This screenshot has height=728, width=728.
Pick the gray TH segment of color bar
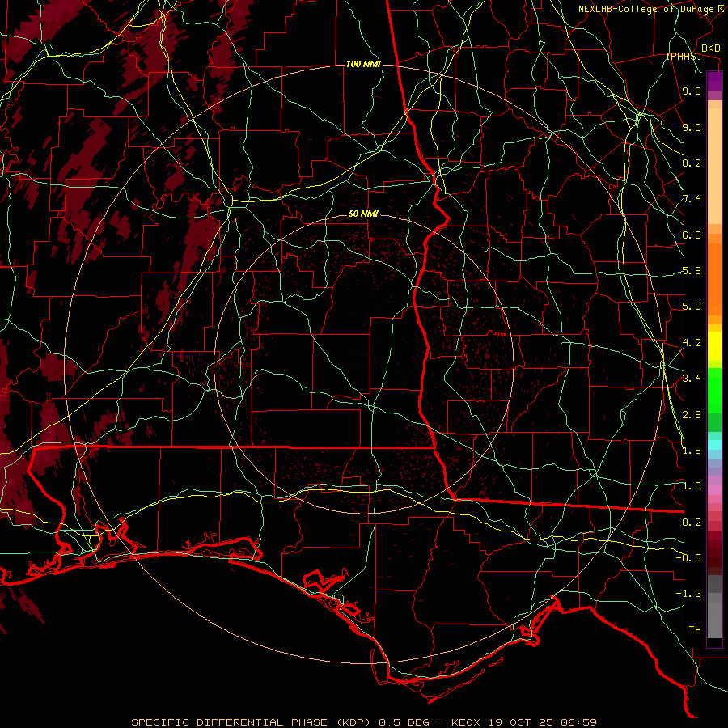tap(714, 620)
